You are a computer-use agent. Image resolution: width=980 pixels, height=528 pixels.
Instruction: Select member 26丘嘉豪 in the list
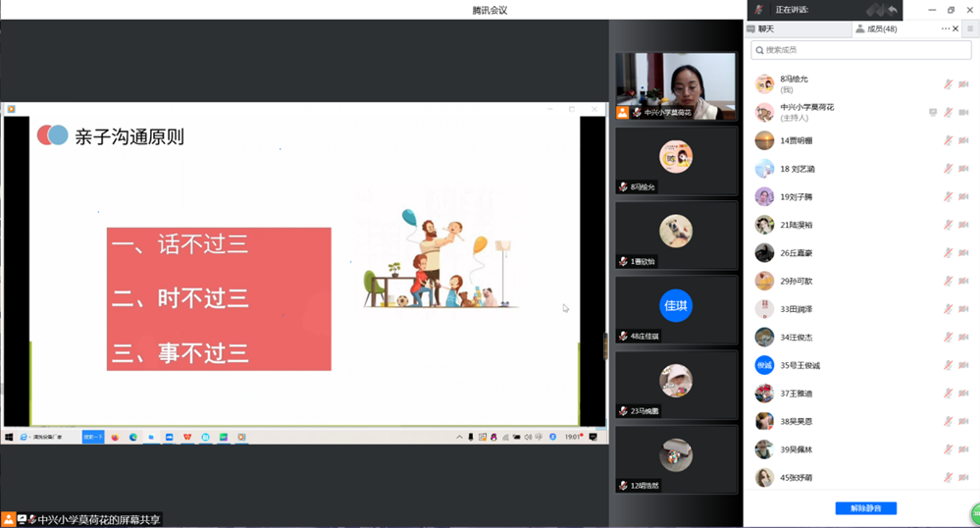pos(860,253)
